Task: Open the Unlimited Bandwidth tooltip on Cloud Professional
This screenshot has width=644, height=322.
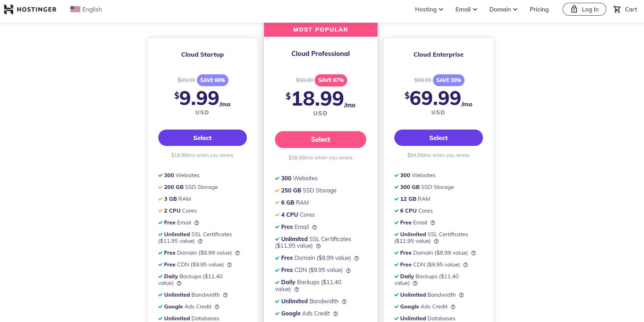Action: pos(344,302)
